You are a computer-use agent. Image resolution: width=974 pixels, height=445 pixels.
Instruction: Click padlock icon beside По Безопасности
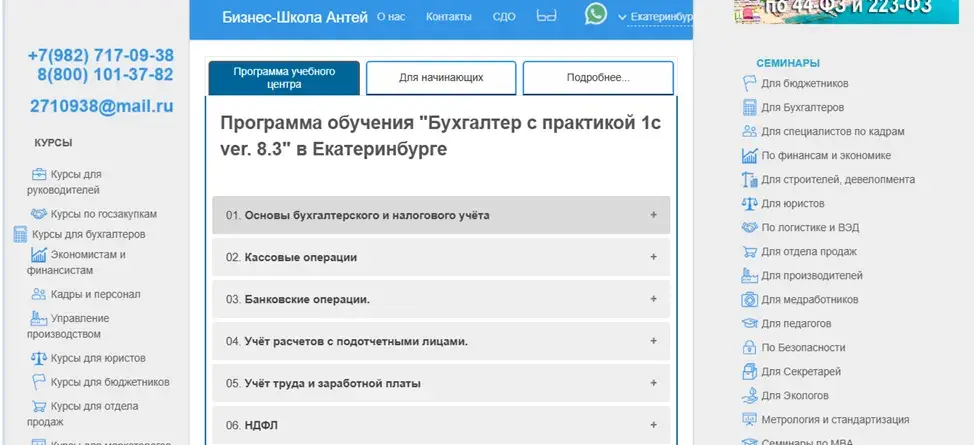point(750,347)
